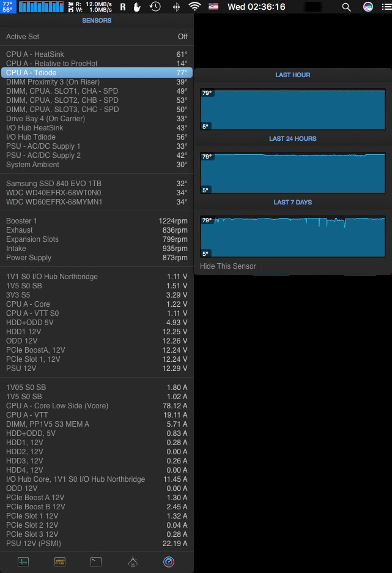Open Spotlight search from the menu bar
Screen dimensions: 392x573
[x=346, y=7]
